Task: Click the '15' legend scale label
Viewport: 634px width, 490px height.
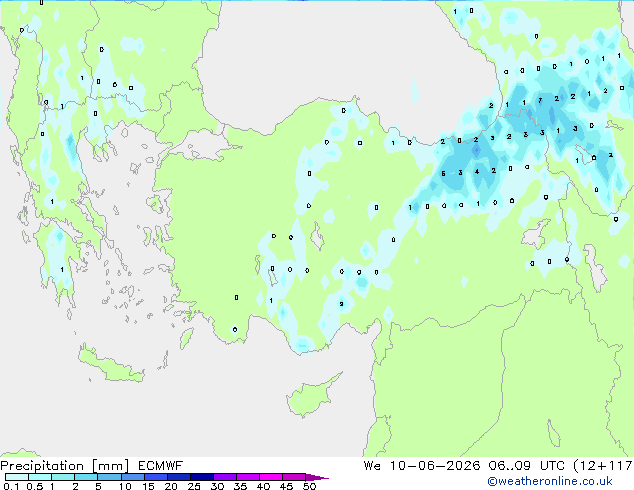Action: click(148, 486)
